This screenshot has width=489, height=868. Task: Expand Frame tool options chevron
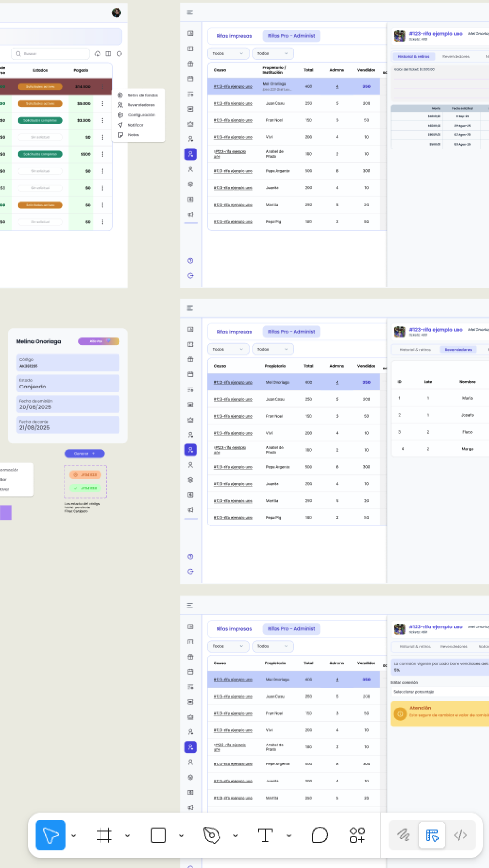pyautogui.click(x=127, y=836)
